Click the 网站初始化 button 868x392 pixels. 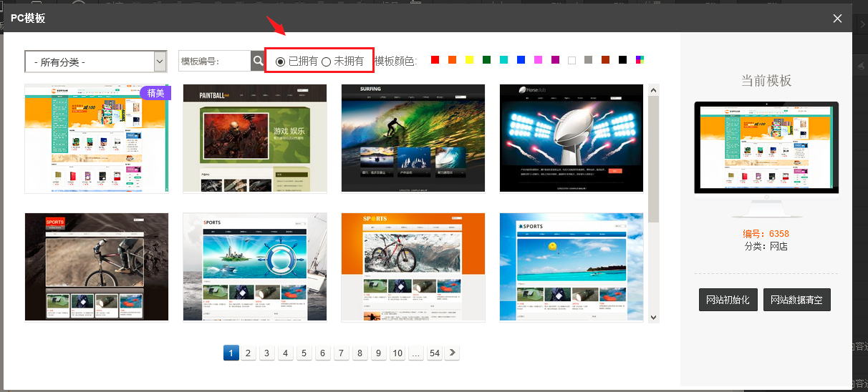pos(728,300)
